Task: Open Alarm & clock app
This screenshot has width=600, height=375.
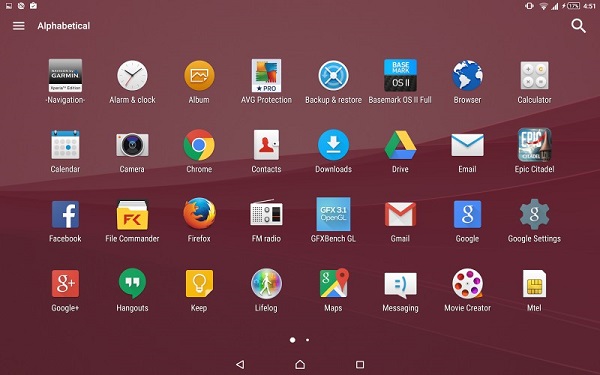Action: (132, 75)
